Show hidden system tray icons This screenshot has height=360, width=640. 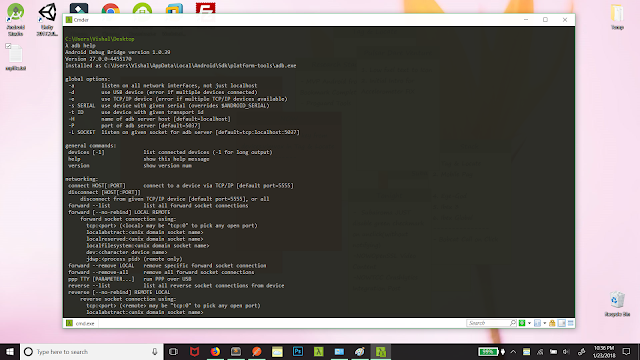(513, 351)
